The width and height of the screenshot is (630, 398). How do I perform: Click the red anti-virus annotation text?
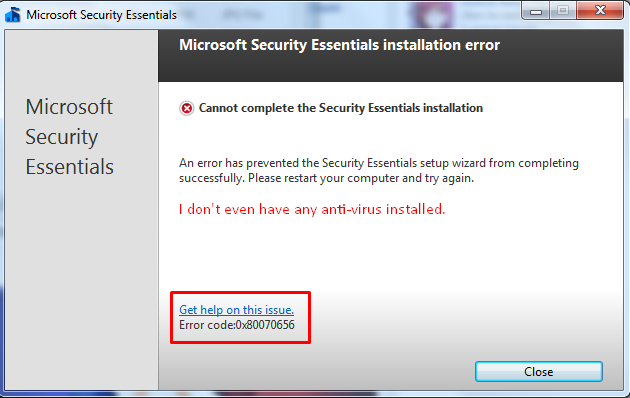click(312, 209)
